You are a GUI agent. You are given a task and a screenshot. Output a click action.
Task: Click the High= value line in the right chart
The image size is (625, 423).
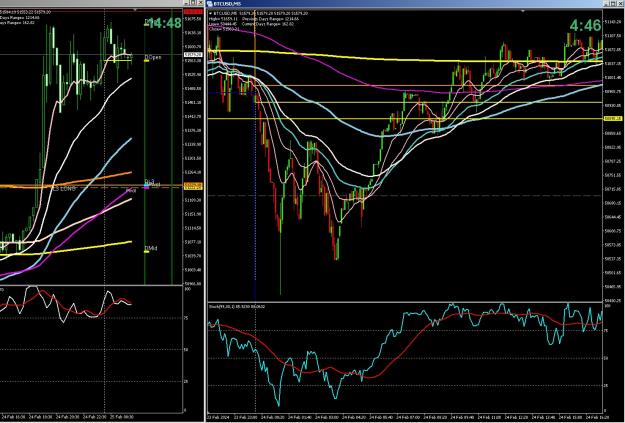pos(223,19)
